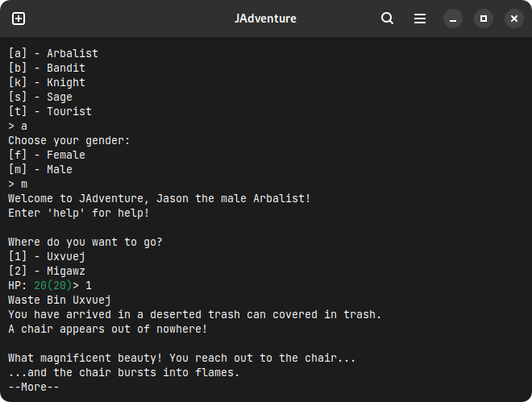Click the --More-- prompt line

pyautogui.click(x=34, y=387)
